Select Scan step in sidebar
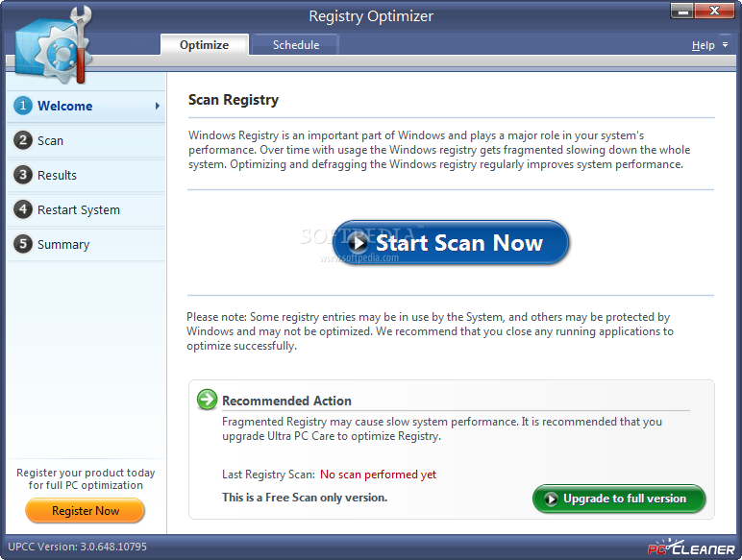Image resolution: width=742 pixels, height=560 pixels. pyautogui.click(x=87, y=140)
